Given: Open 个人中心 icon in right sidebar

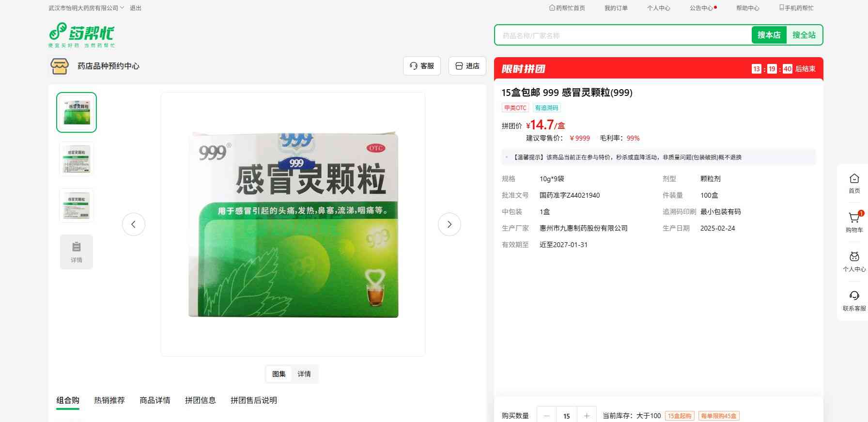Looking at the screenshot, I should pyautogui.click(x=854, y=258).
